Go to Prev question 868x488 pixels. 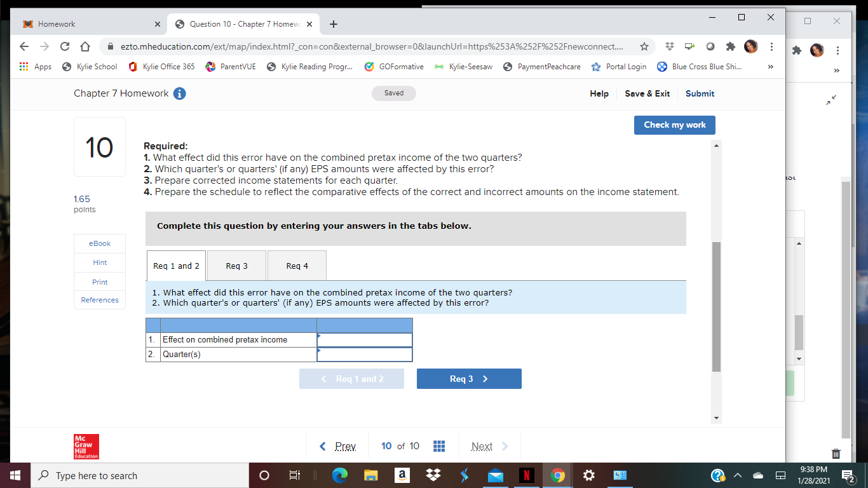[338, 446]
